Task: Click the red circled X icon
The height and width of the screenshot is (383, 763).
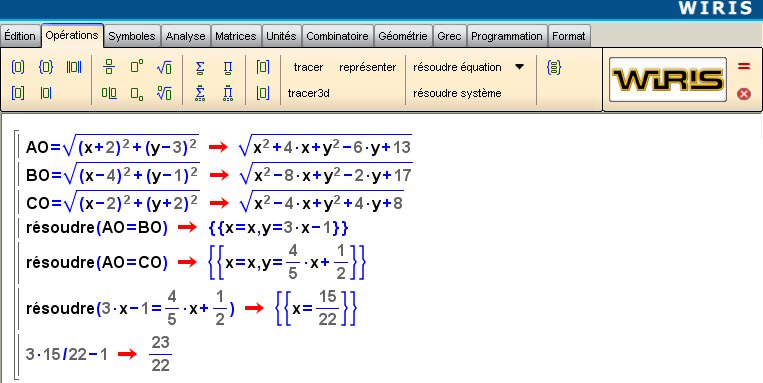Action: coord(744,93)
